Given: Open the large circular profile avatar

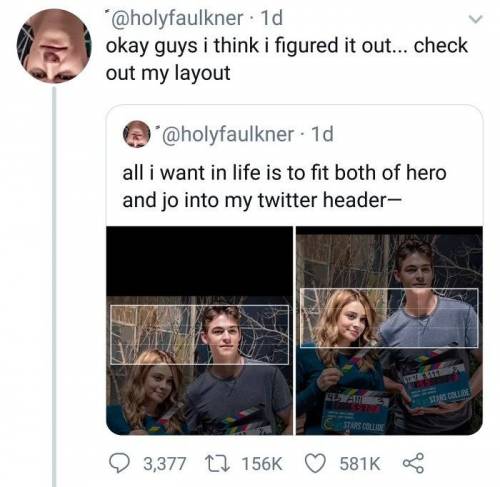Looking at the screenshot, I should tap(54, 46).
